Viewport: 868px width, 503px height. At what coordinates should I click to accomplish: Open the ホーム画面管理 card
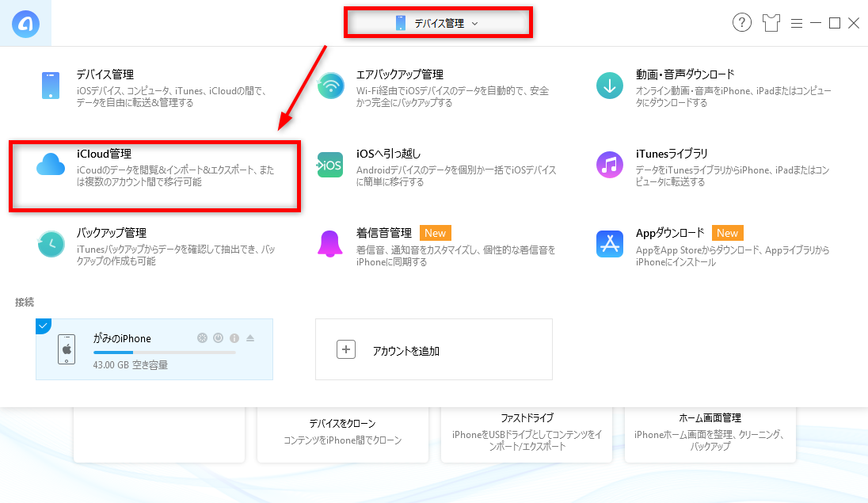[x=710, y=435]
